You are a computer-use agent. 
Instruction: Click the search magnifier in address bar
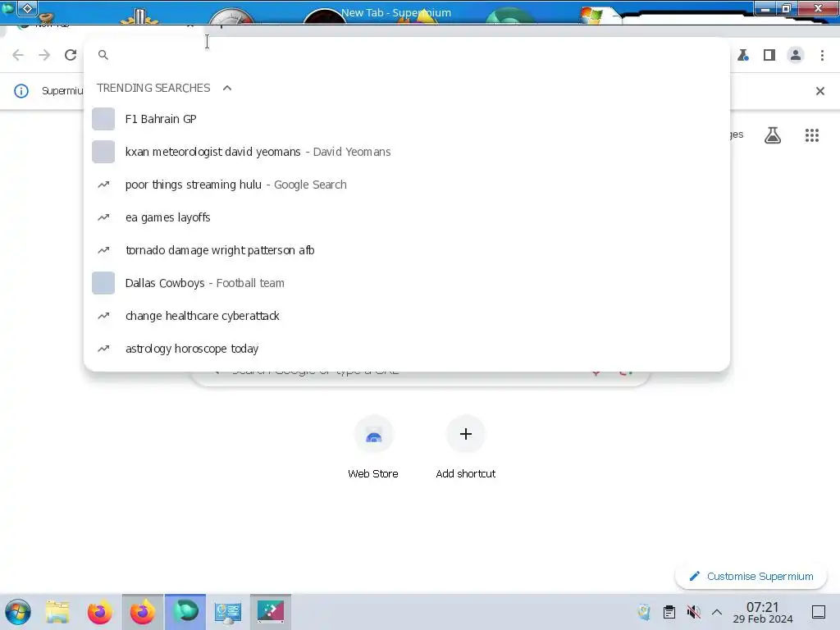103,55
